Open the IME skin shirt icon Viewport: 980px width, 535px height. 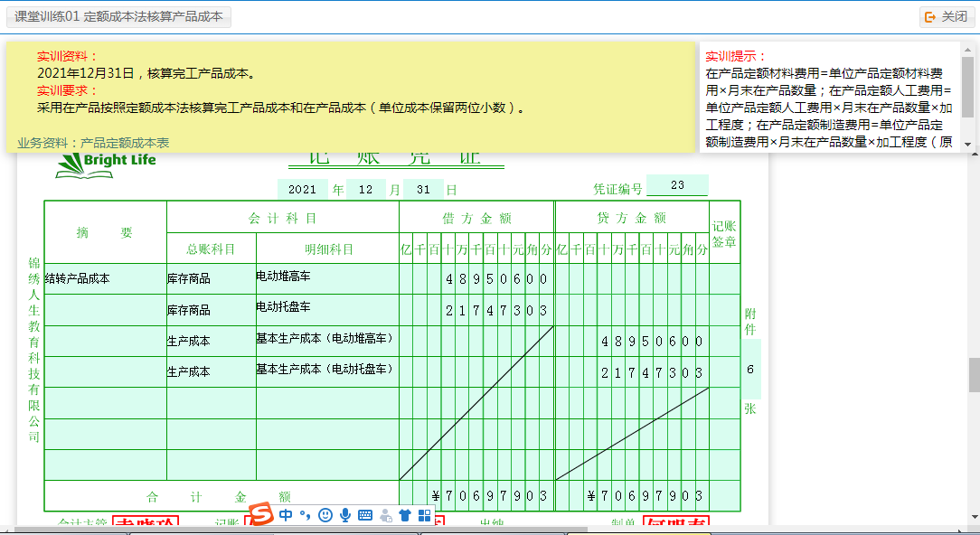coord(404,515)
